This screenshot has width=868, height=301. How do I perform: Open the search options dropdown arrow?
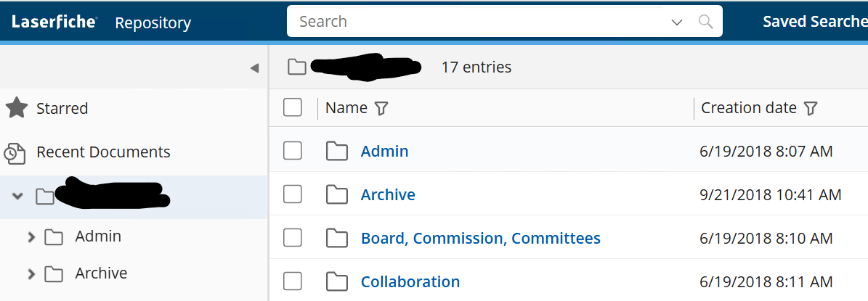coord(677,22)
